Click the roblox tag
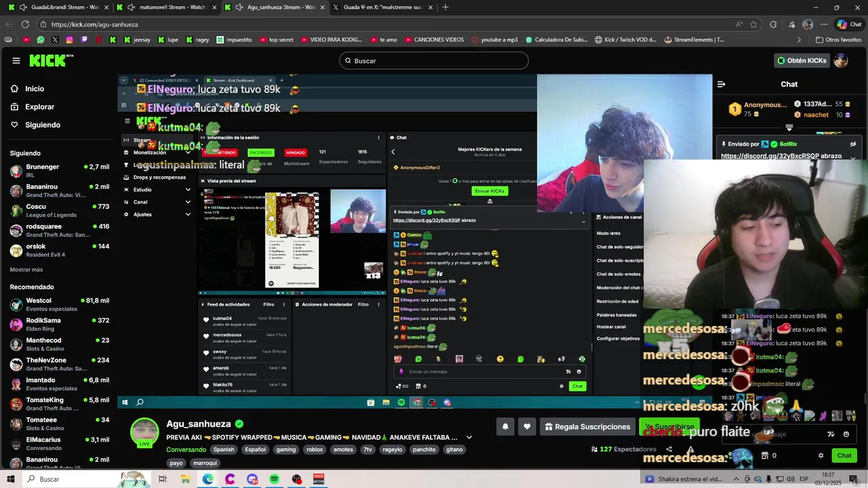868x488 pixels. [x=315, y=449]
